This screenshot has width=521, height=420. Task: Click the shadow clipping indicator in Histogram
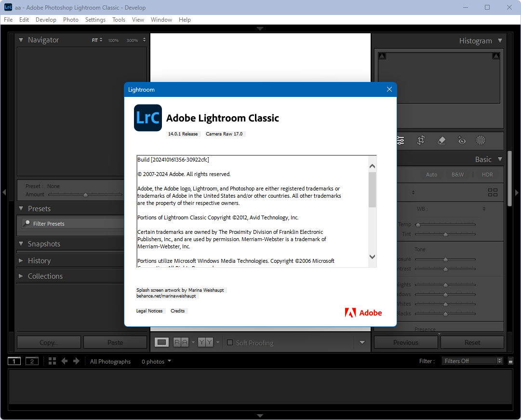coord(382,56)
